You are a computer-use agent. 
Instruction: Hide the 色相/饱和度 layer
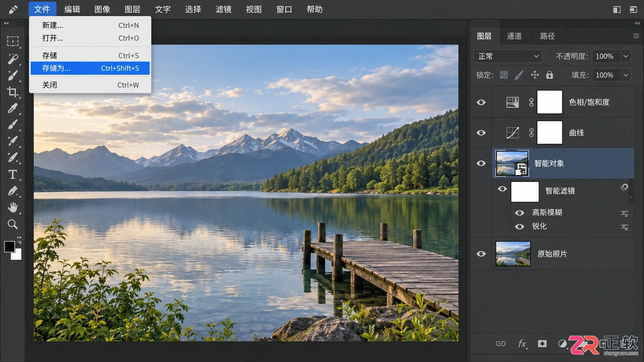481,102
